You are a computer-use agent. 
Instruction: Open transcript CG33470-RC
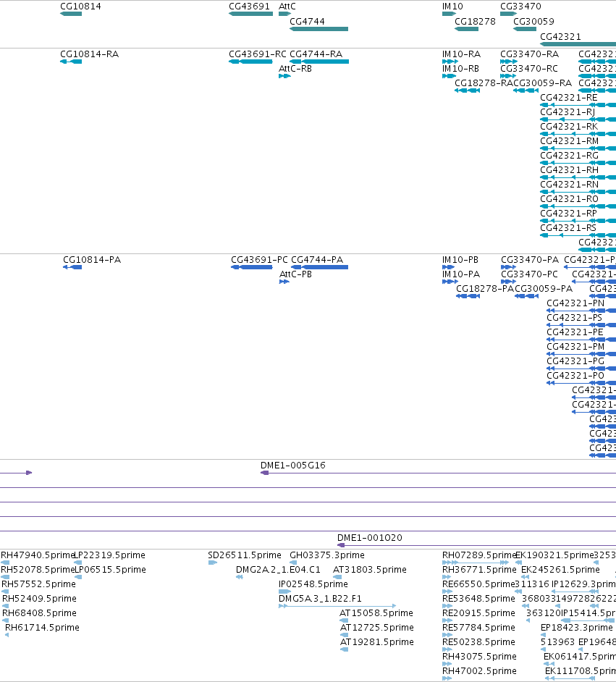(528, 69)
